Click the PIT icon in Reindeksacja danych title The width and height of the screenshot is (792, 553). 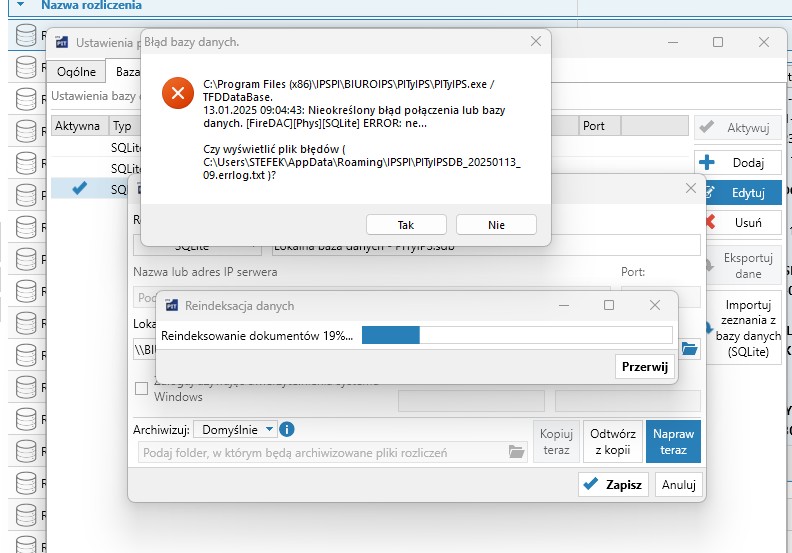170,305
